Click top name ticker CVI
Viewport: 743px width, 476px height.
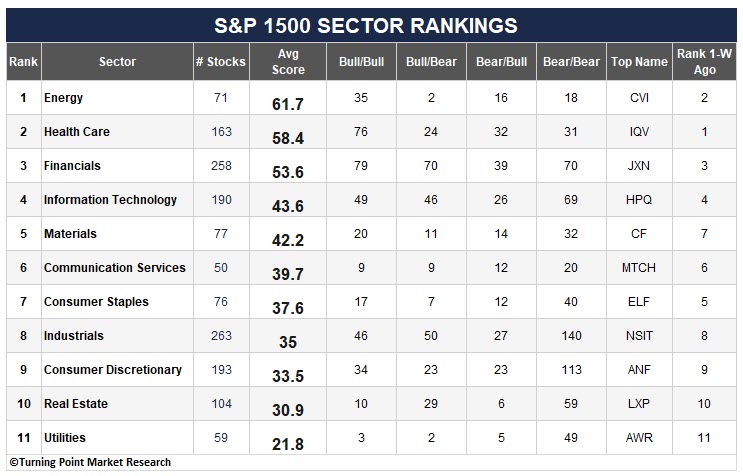639,98
